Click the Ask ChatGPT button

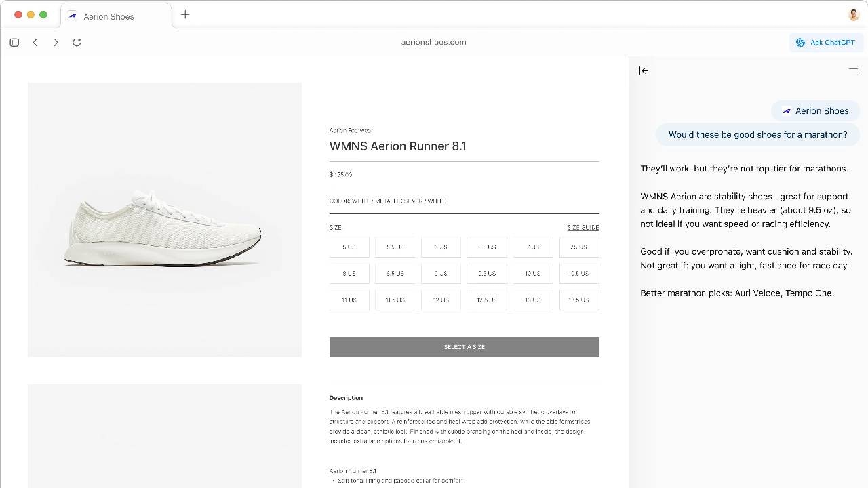pyautogui.click(x=825, y=42)
